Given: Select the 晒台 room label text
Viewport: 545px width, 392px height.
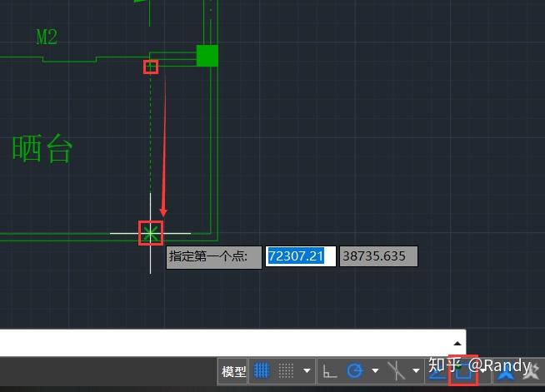Looking at the screenshot, I should 42,148.
